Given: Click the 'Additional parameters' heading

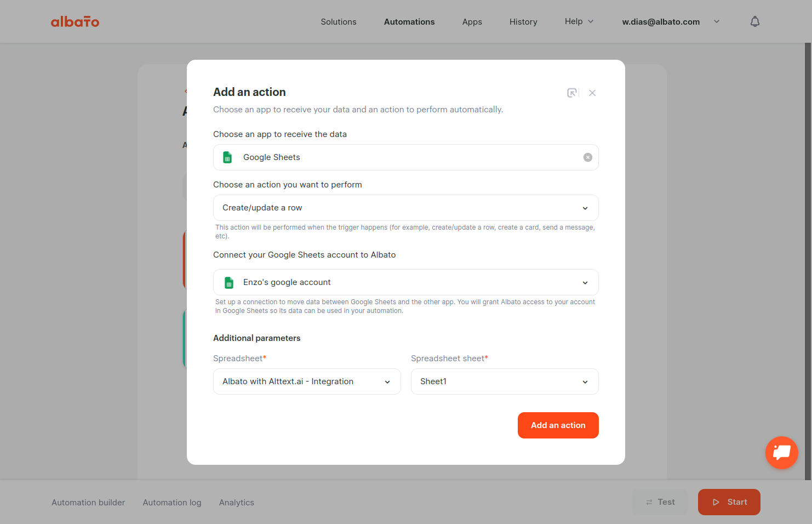Looking at the screenshot, I should (x=257, y=338).
